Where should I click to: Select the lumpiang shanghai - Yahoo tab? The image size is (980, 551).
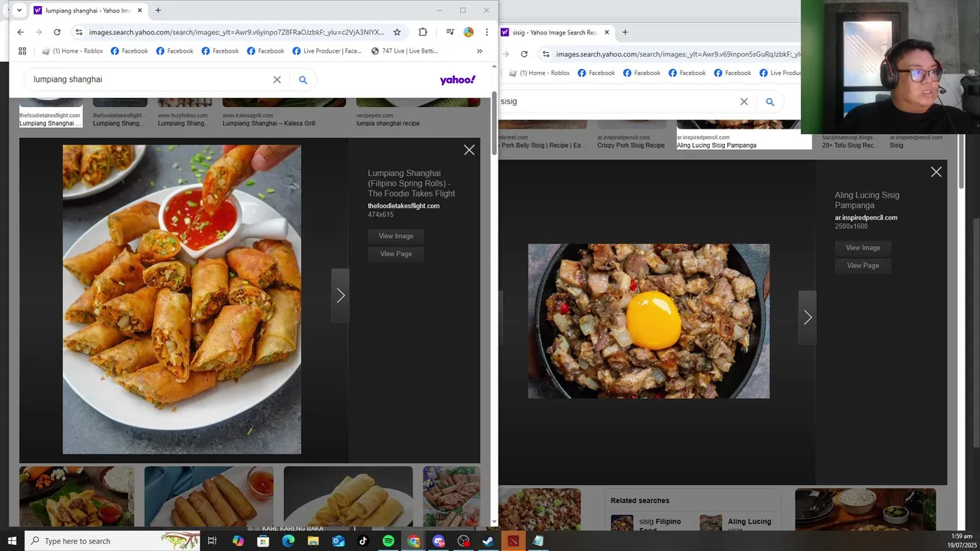pos(88,11)
